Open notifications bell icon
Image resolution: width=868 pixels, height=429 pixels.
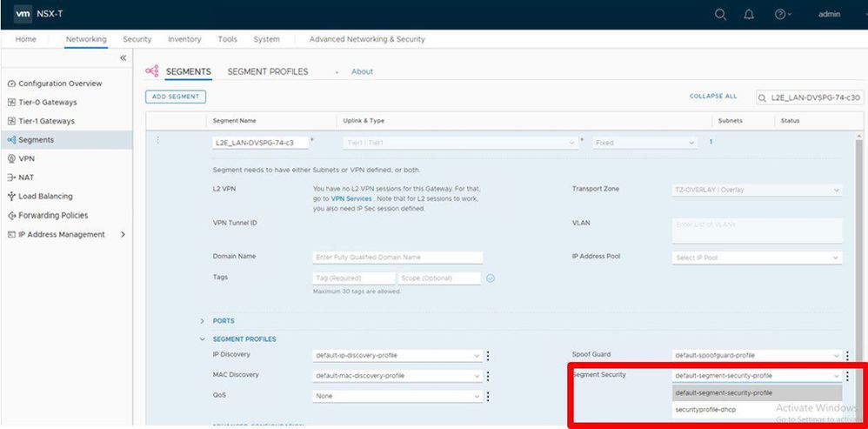pos(749,15)
